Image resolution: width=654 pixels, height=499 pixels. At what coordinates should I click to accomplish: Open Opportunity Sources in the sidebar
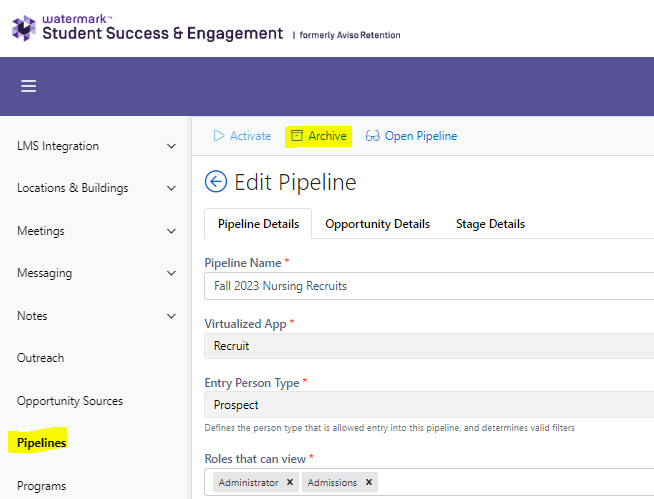coord(70,401)
